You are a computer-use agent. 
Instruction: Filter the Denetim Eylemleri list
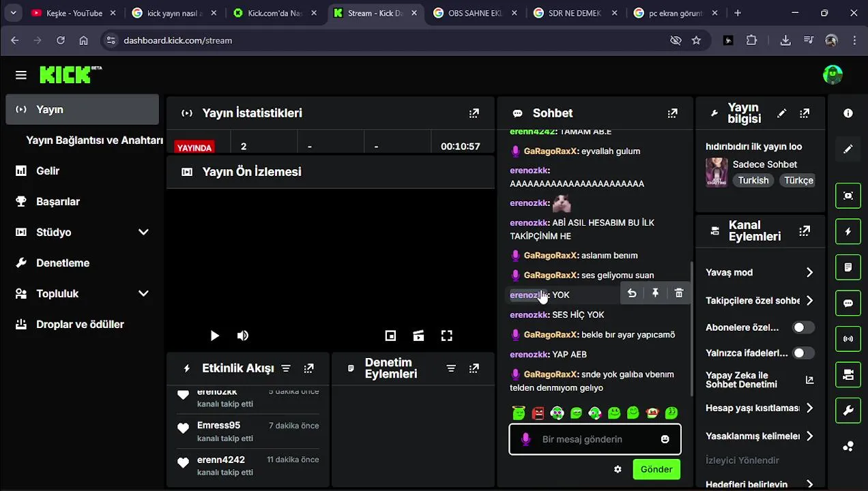click(x=451, y=368)
